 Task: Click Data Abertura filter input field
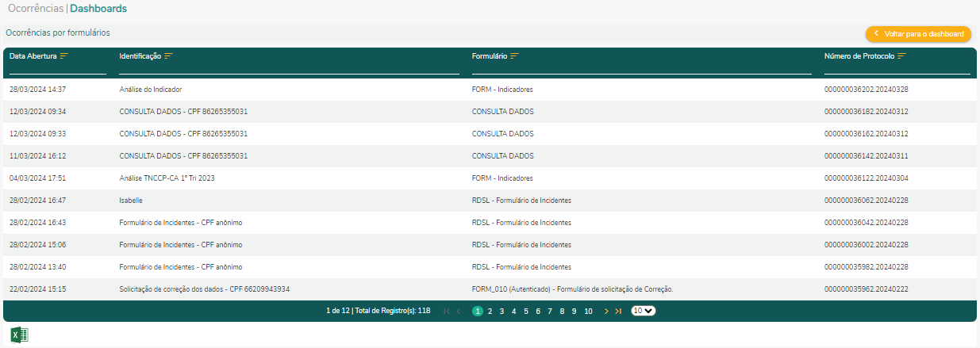click(x=57, y=68)
